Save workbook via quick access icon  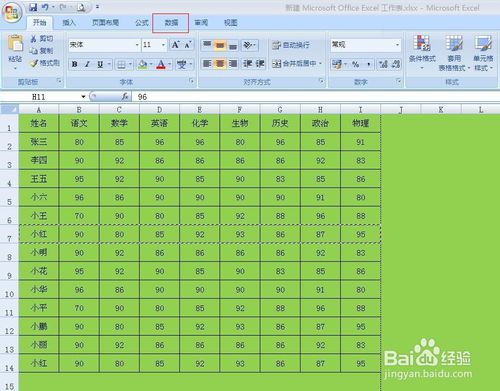point(33,7)
